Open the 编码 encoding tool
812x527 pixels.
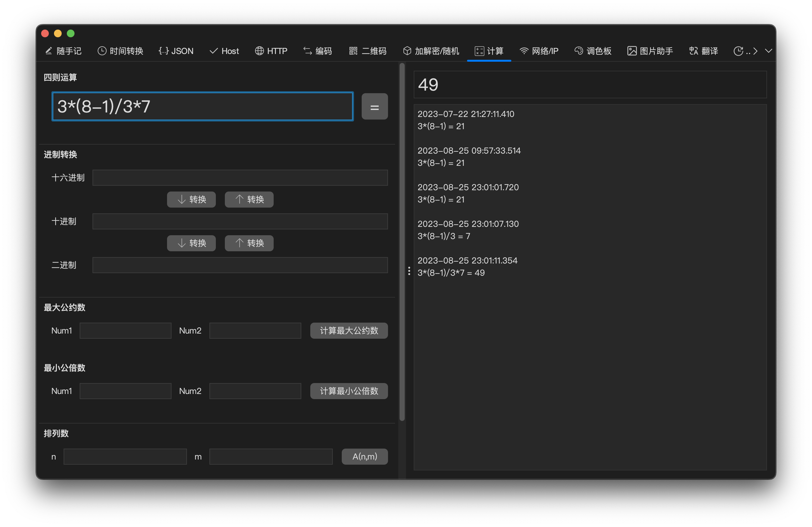click(x=317, y=51)
